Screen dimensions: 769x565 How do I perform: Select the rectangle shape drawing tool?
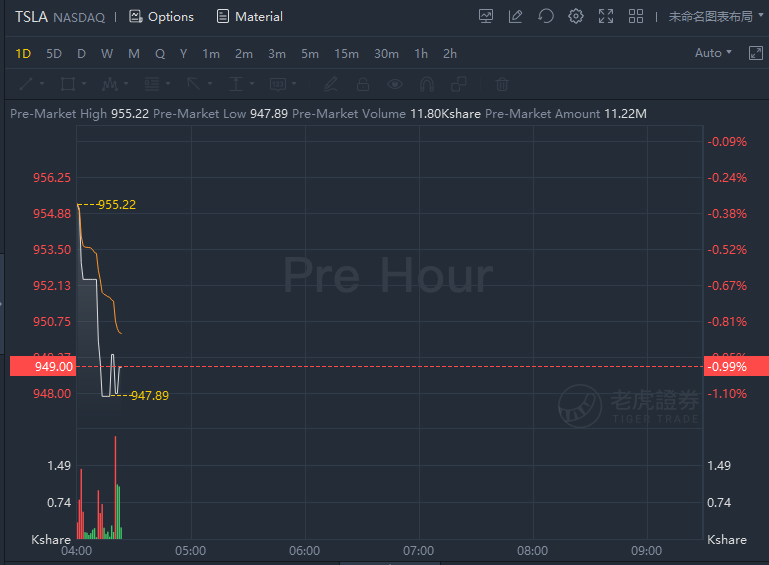(x=68, y=84)
